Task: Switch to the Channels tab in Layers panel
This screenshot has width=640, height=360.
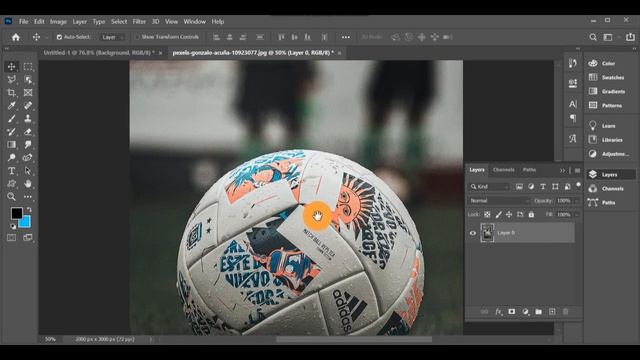Action: tap(504, 170)
